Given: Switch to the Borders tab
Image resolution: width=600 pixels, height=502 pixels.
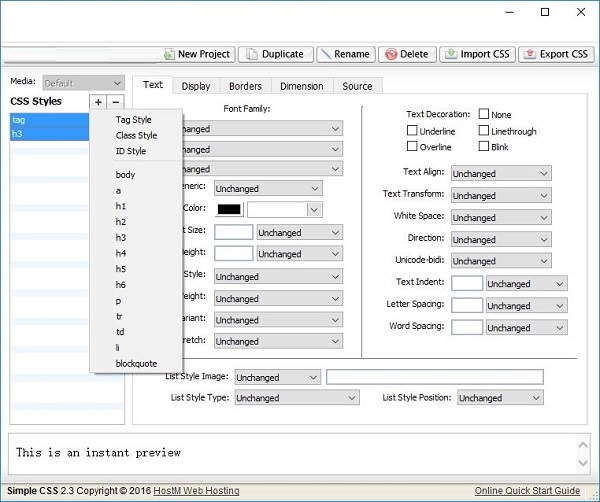Looking at the screenshot, I should [245, 86].
